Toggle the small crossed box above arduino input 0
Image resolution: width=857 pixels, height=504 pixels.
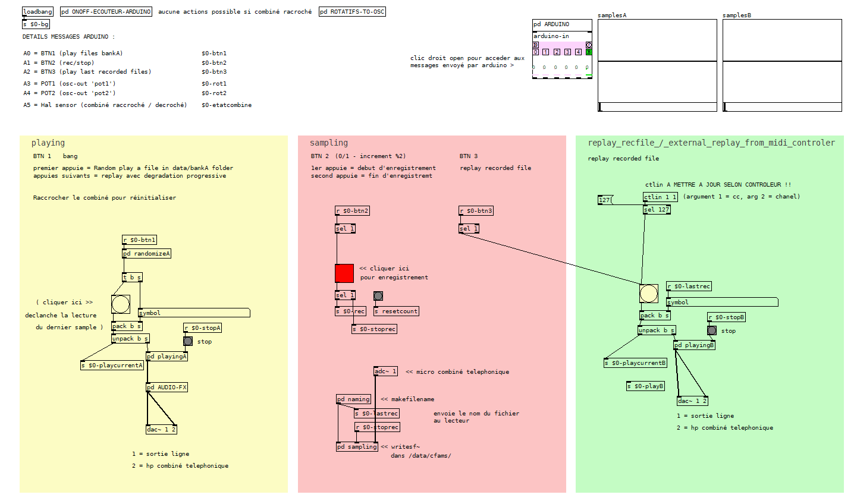535,45
